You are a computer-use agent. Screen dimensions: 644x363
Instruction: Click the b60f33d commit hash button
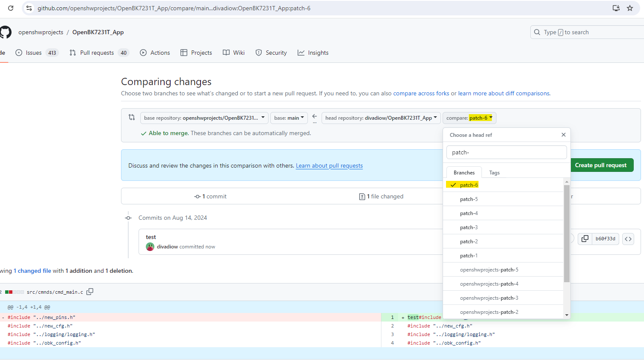click(605, 239)
